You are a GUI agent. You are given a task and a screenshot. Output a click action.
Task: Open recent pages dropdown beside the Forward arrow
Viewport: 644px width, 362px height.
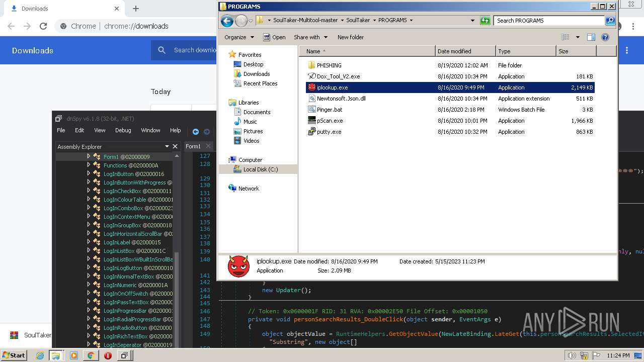pos(251,21)
